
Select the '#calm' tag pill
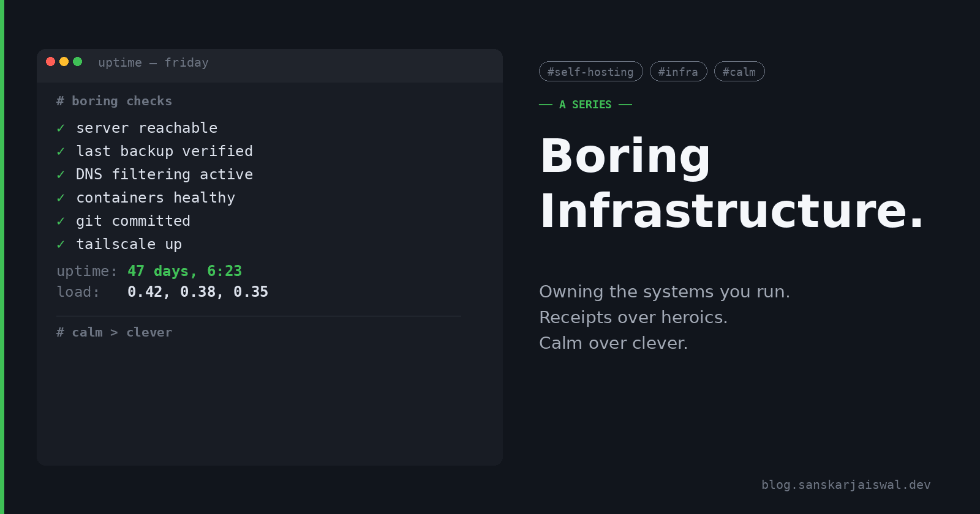[739, 72]
